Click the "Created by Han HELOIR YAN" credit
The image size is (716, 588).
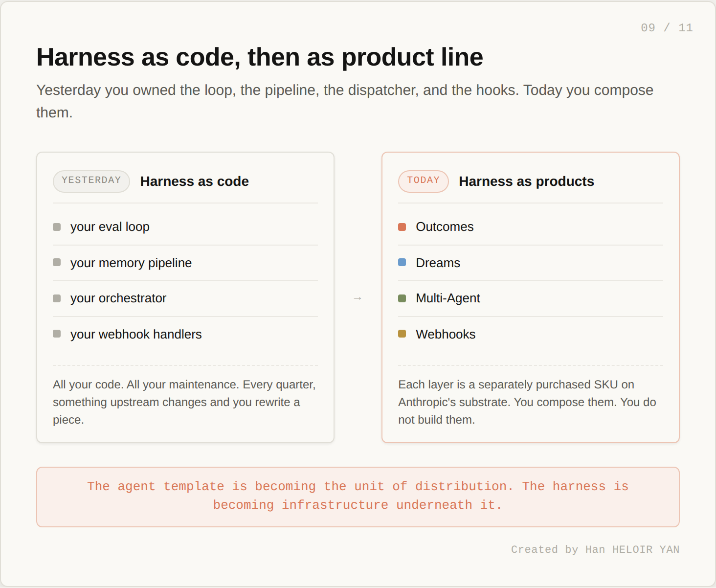point(595,549)
